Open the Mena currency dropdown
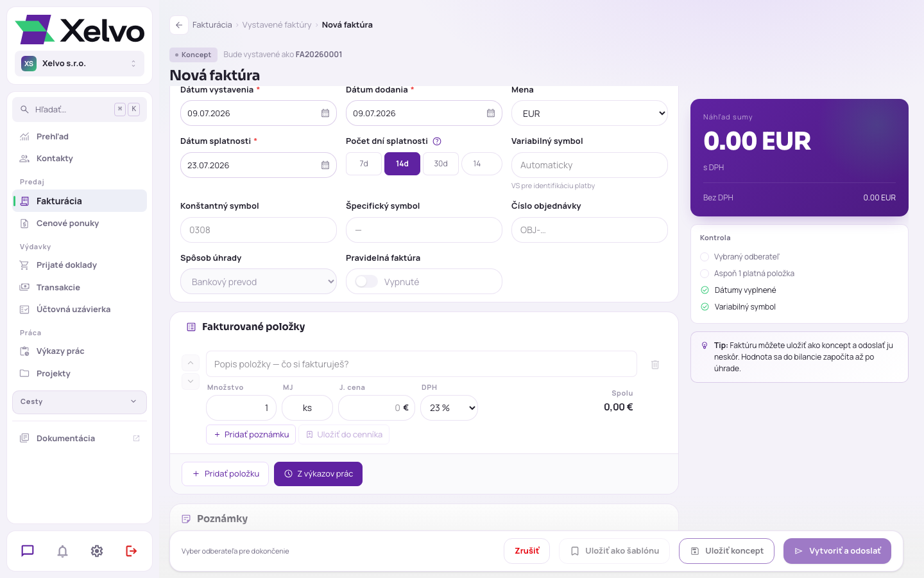This screenshot has width=924, height=578. coord(590,114)
